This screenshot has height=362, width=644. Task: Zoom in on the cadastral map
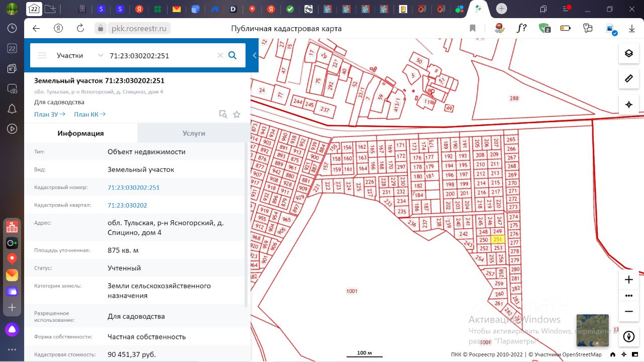628,280
